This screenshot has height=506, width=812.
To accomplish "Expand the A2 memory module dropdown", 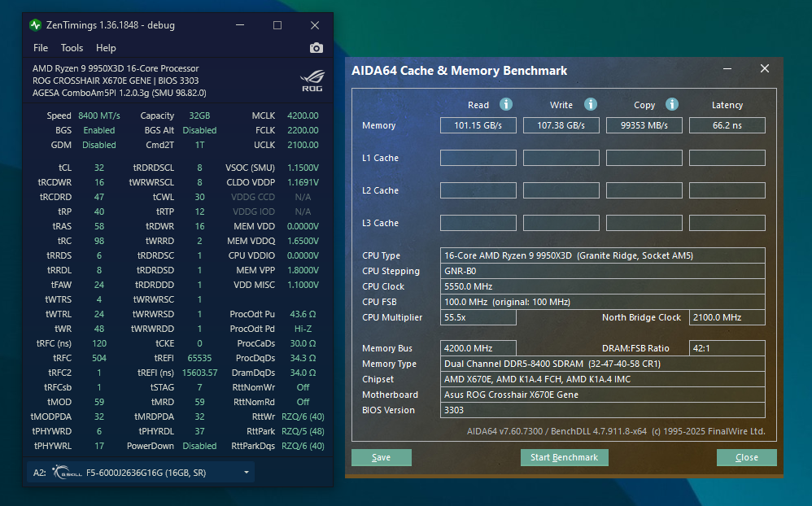I will pos(247,473).
